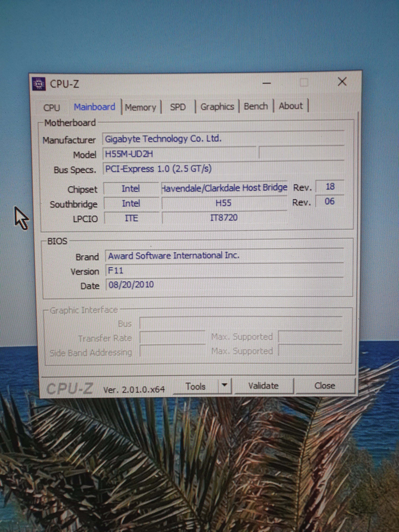Image resolution: width=399 pixels, height=532 pixels.
Task: Click the Southbridge H55 field
Action: pyautogui.click(x=224, y=203)
